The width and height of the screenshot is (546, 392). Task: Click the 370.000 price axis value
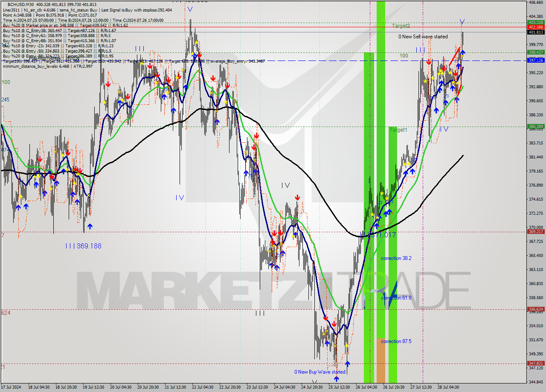click(x=535, y=228)
